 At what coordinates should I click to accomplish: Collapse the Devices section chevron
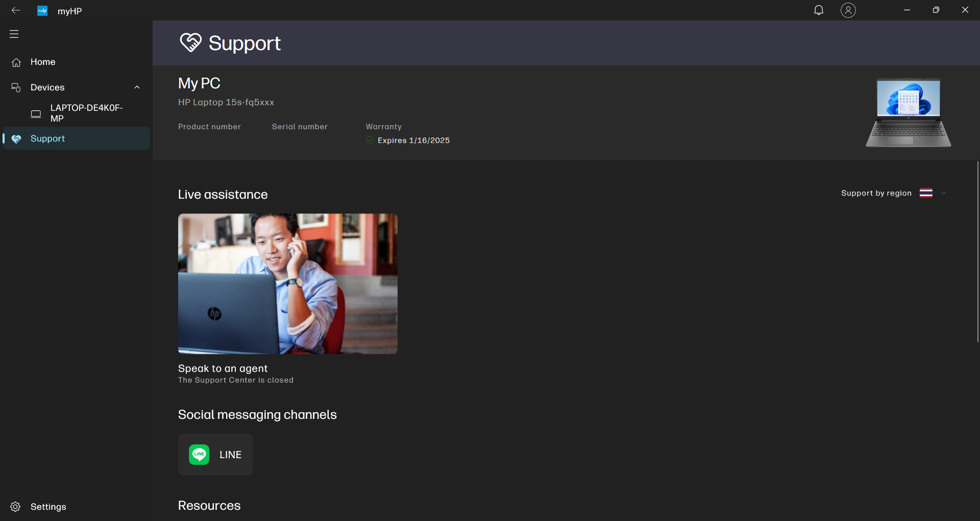(x=137, y=87)
